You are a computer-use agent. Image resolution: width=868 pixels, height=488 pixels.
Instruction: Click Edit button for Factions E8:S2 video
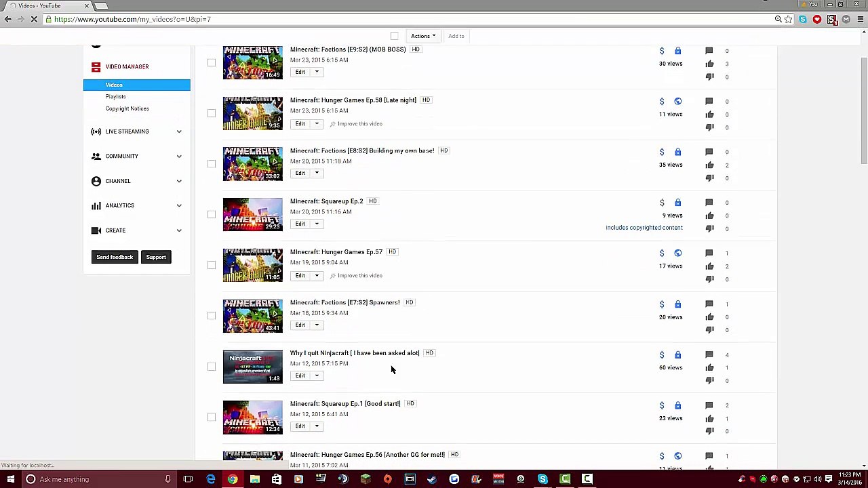[x=300, y=173]
